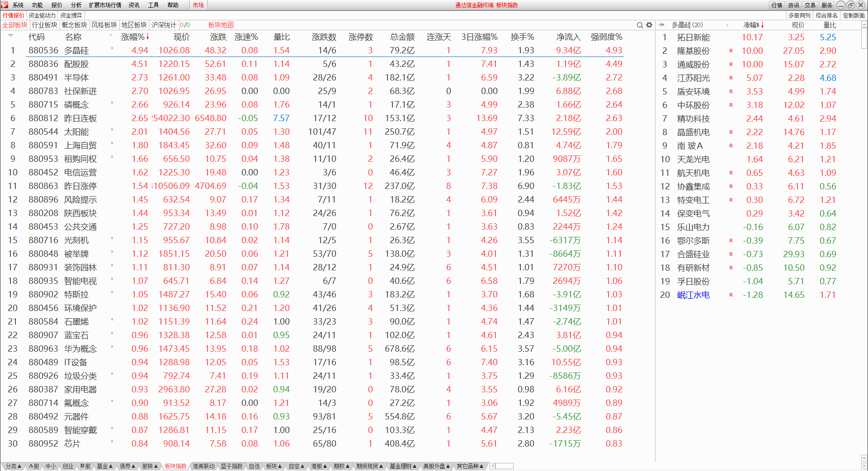Open the 分析 menu
Screen dimensions: 868x471
(76, 5)
